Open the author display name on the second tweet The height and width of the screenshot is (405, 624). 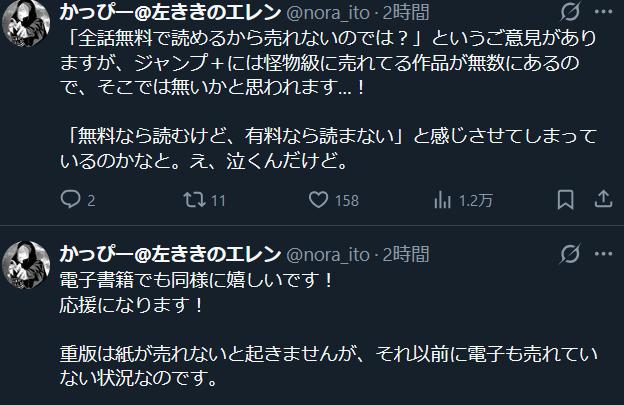pyautogui.click(x=170, y=254)
